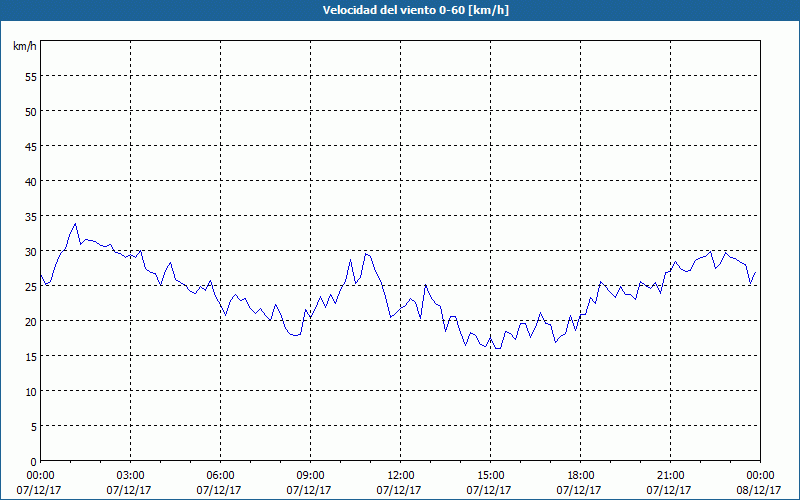This screenshot has width=800, height=500.
Task: Click the 50 value on the y-axis
Action: click(x=31, y=112)
